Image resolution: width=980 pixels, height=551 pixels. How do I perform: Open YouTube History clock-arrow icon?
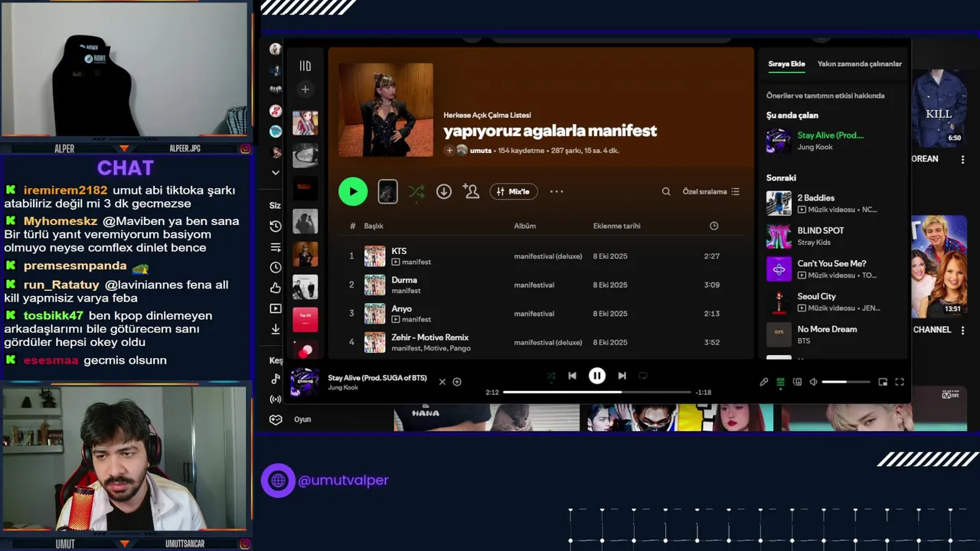276,227
